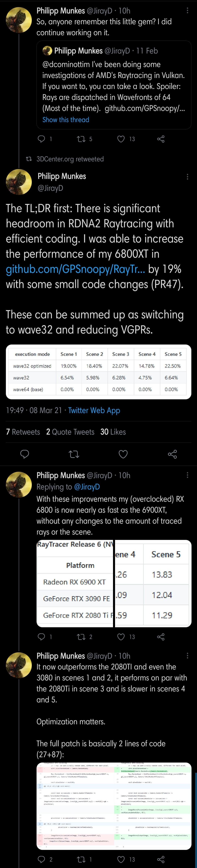Reply to the RX 6800 overclocked tweet
This screenshot has width=197, height=868.
41,636
